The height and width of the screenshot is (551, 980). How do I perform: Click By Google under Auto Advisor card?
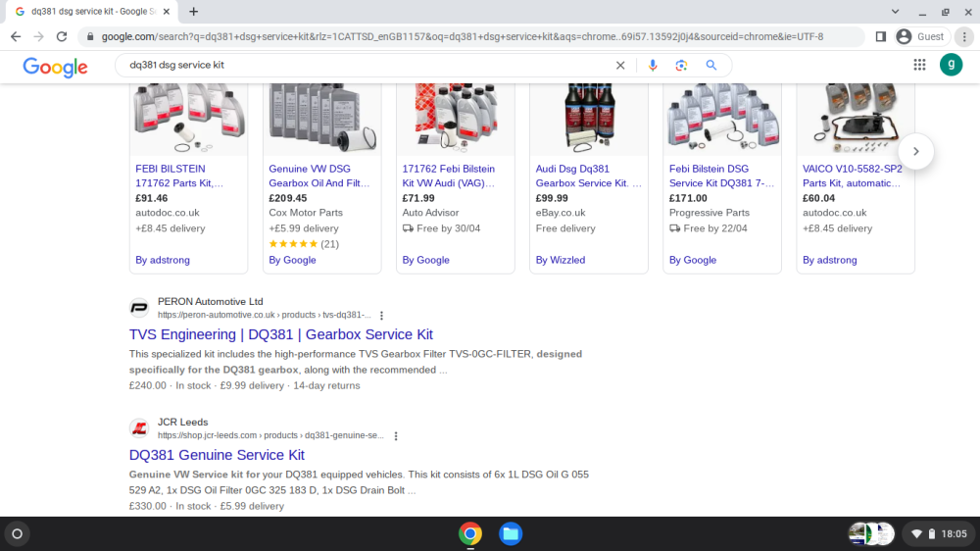point(425,260)
